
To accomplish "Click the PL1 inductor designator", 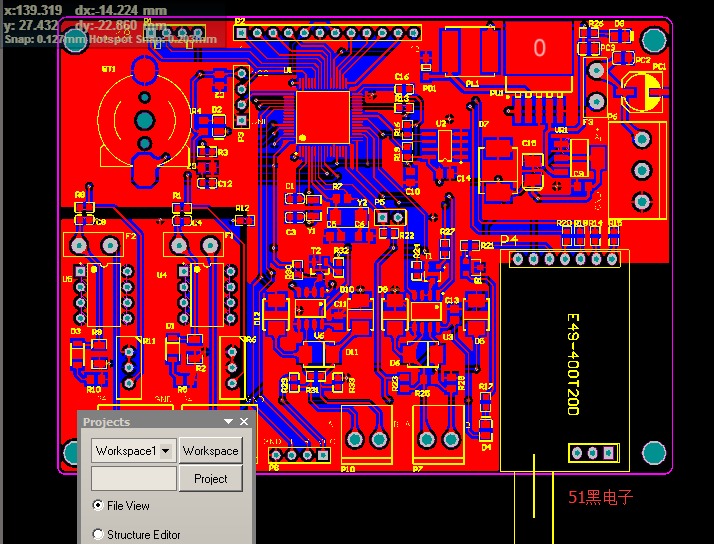I will coord(472,84).
